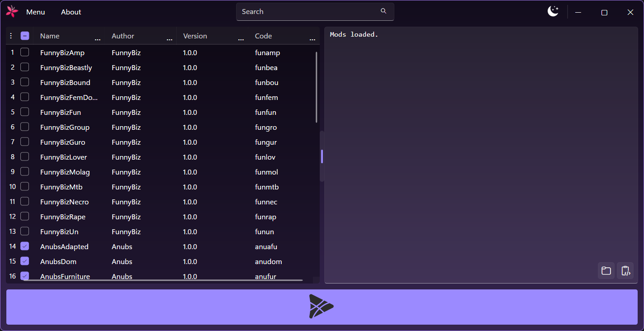This screenshot has height=331, width=644.
Task: Click code cell 'anuafu'
Action: coord(266,246)
